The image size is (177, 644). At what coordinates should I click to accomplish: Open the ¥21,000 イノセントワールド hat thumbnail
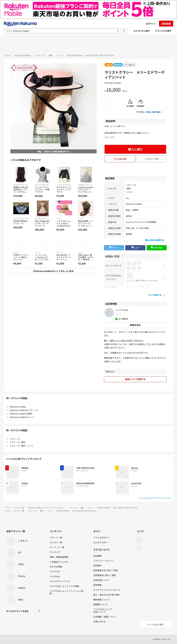pyautogui.click(x=86, y=208)
